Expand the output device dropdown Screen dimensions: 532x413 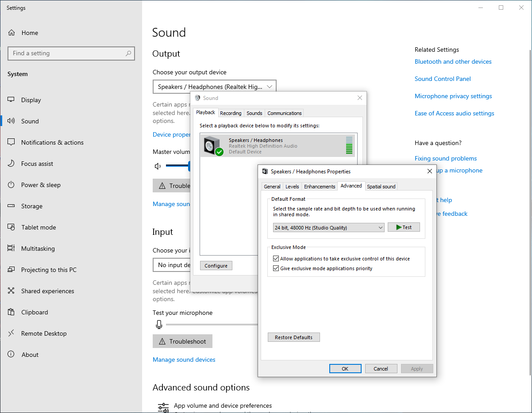(x=214, y=87)
